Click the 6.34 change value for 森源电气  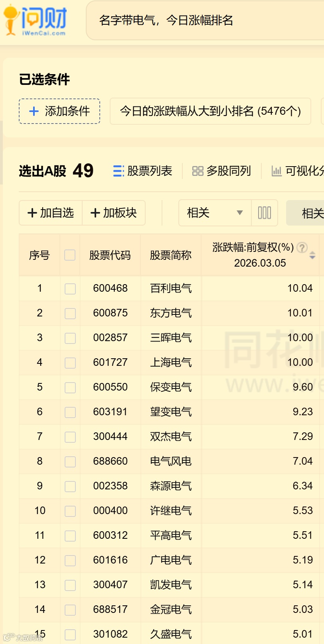(x=302, y=486)
